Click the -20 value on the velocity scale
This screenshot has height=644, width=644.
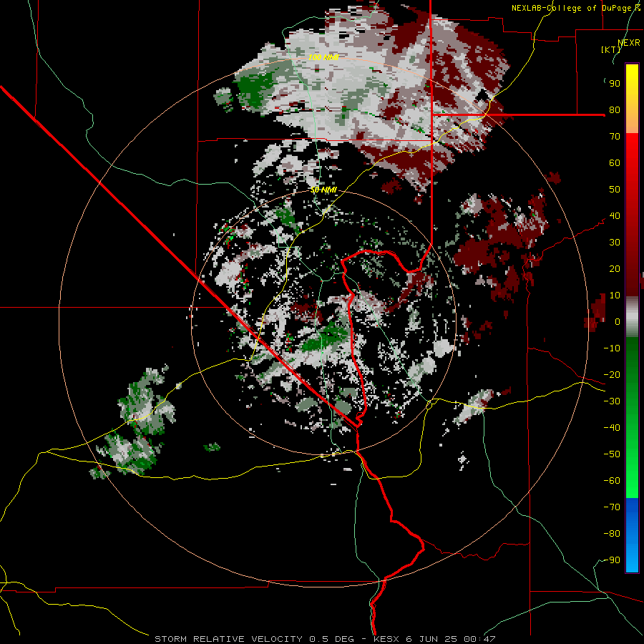click(612, 375)
